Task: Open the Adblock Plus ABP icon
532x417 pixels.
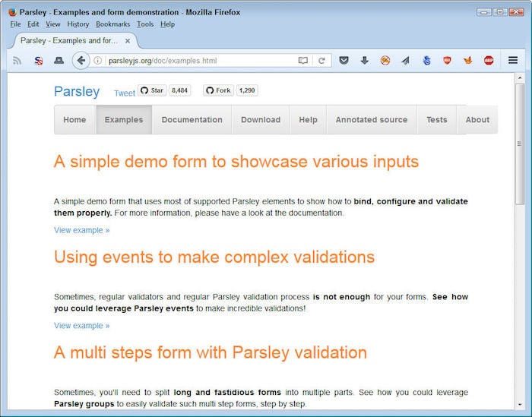Action: point(489,61)
